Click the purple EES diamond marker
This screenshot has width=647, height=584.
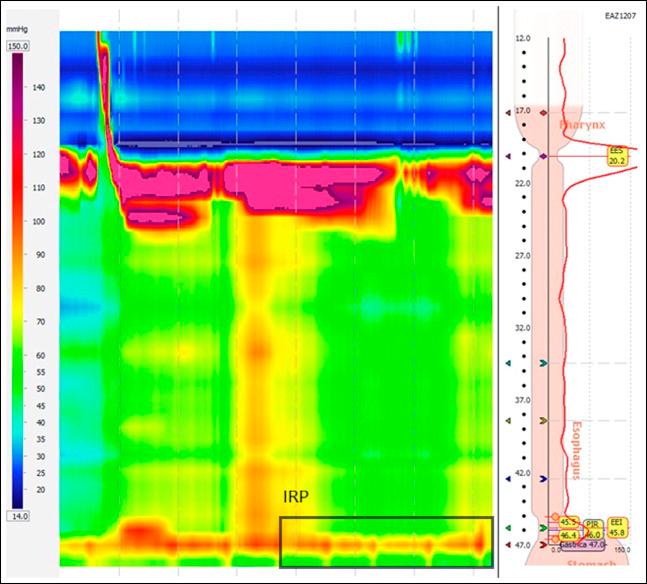click(x=544, y=157)
